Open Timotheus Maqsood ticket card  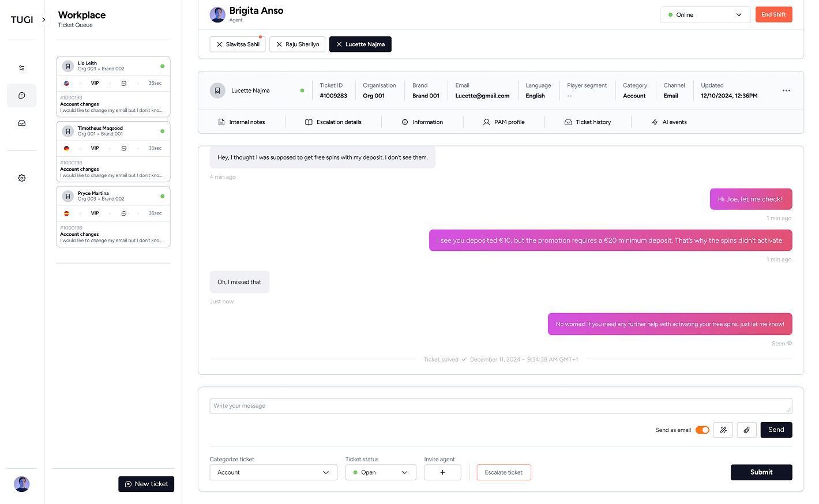coord(113,152)
